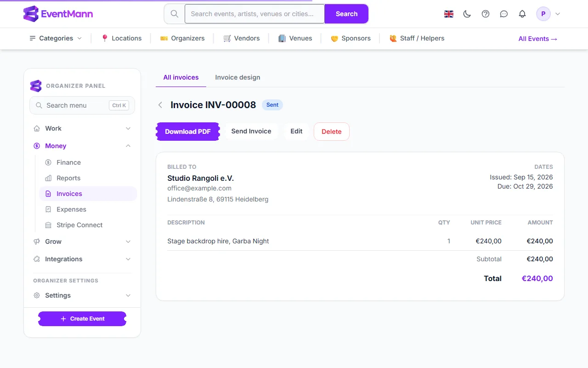
Task: Switch to the Invoice design tab
Action: click(x=237, y=77)
